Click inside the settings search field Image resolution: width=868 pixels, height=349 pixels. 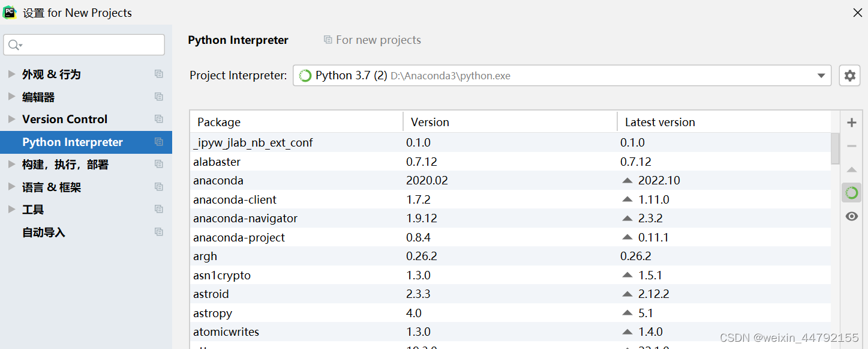(84, 44)
